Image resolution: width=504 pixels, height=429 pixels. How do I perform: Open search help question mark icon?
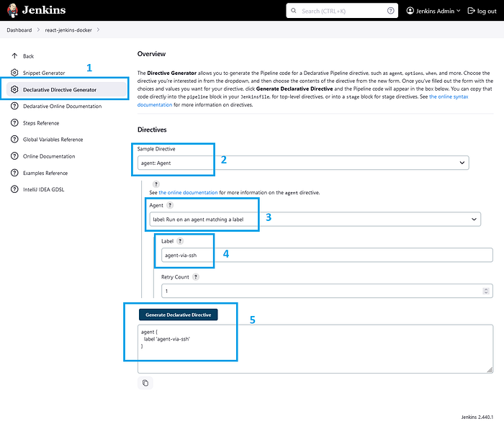click(390, 11)
